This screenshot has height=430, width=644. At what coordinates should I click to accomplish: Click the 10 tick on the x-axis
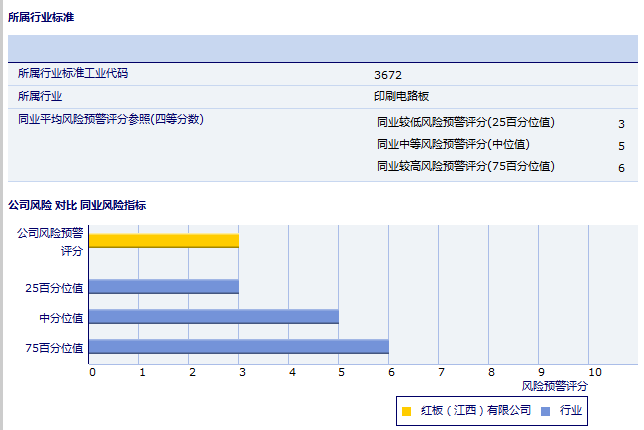pos(595,372)
